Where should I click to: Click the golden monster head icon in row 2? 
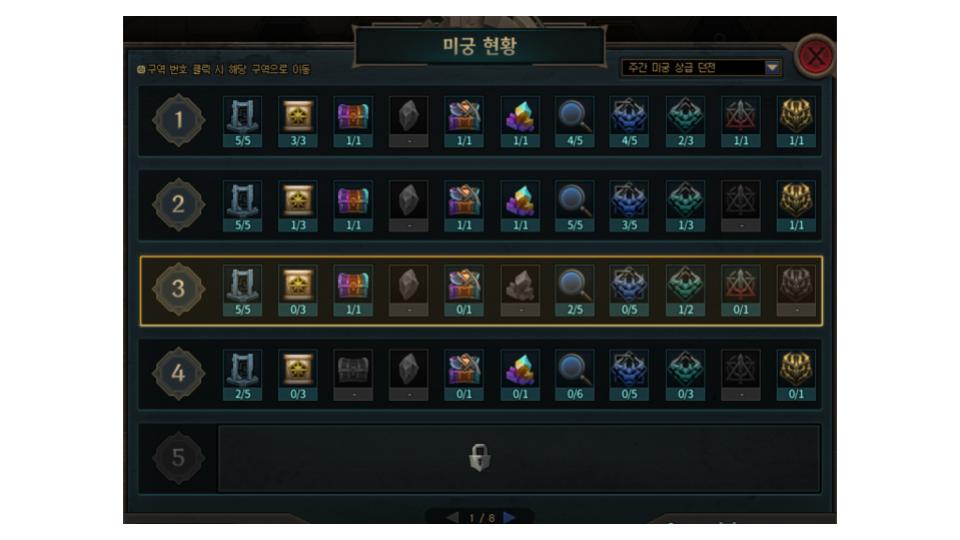(796, 200)
